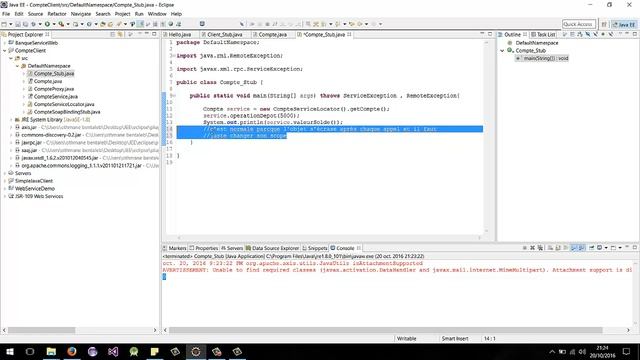The image size is (640, 360).
Task: Toggle Show Console on standard output change
Action: point(574,248)
